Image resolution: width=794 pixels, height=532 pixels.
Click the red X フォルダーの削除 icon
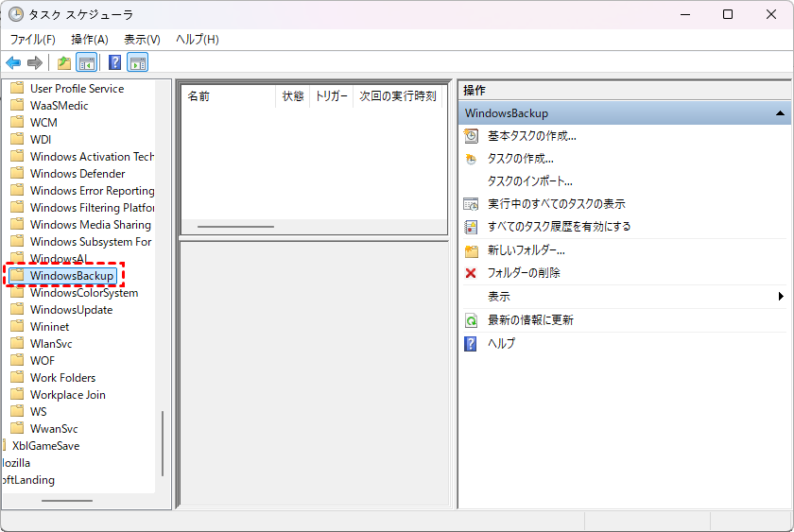pos(472,273)
